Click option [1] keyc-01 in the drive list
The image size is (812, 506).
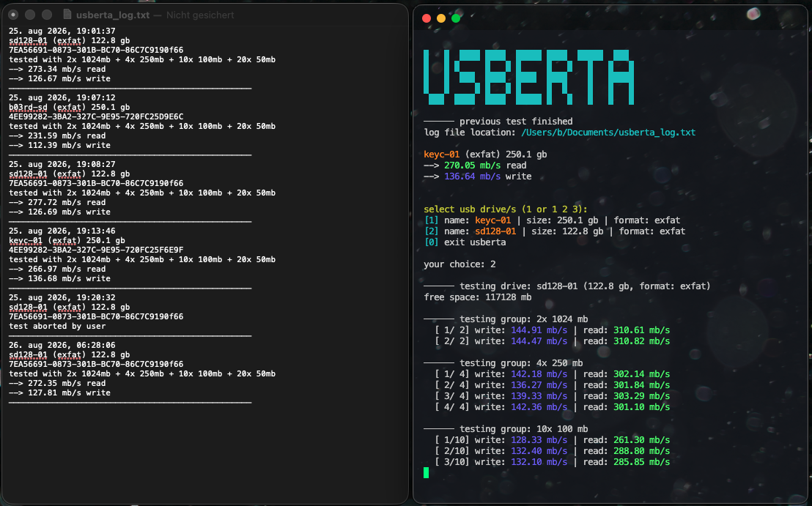552,220
